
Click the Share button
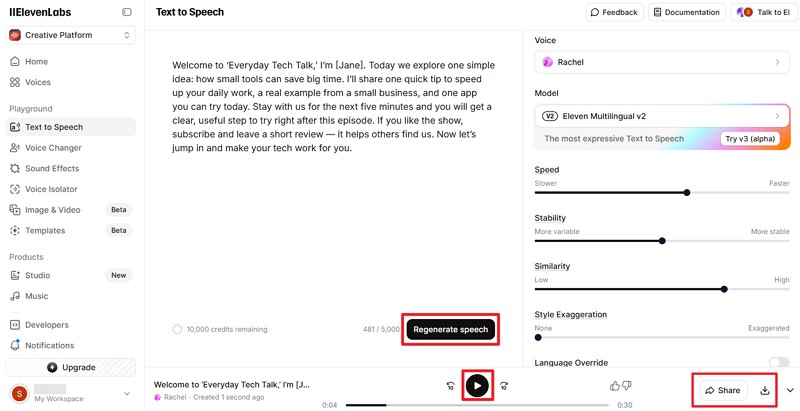tap(723, 391)
